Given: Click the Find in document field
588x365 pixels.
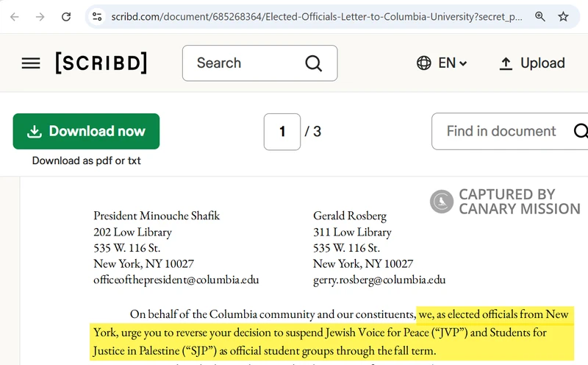Looking at the screenshot, I should 501,132.
